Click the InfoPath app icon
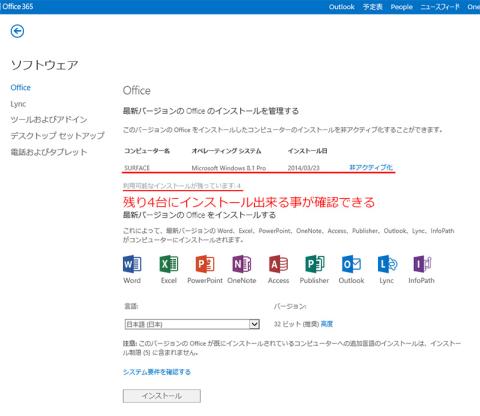 (x=422, y=264)
